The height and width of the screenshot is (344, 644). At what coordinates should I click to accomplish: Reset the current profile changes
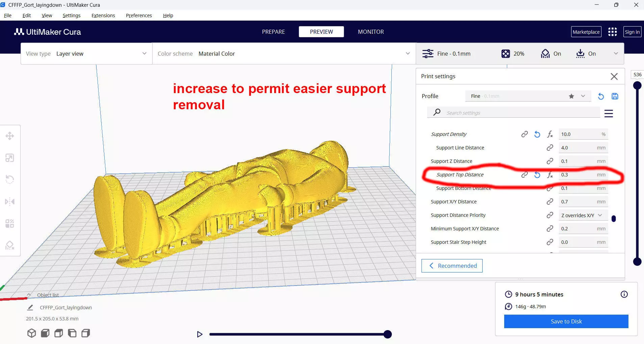click(601, 96)
